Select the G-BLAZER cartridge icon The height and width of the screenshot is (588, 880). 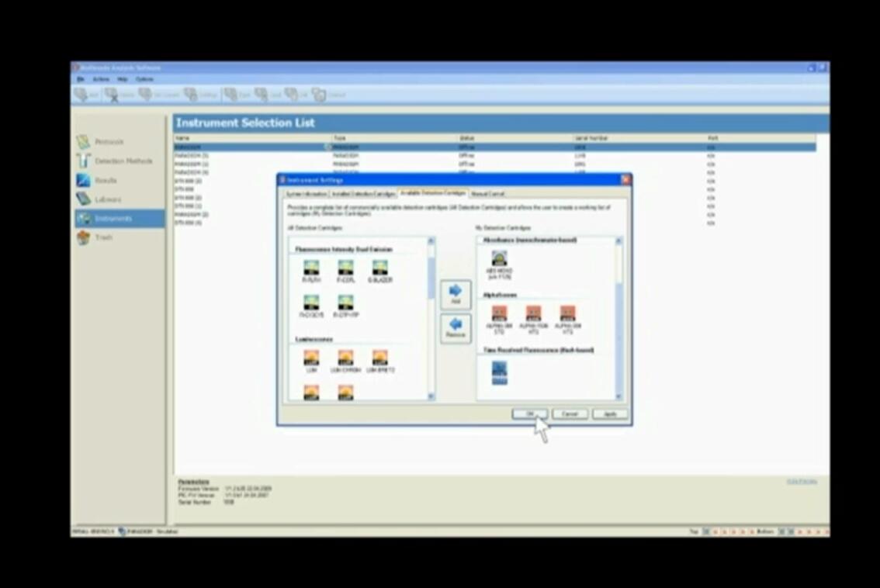point(380,272)
